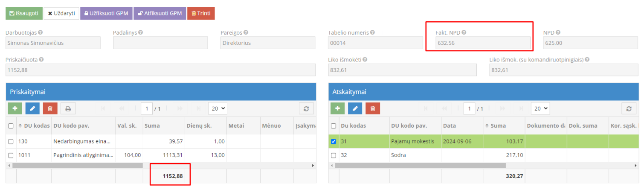The width and height of the screenshot is (644, 190).
Task: Add a new record in Atskaitymai
Action: (337, 108)
